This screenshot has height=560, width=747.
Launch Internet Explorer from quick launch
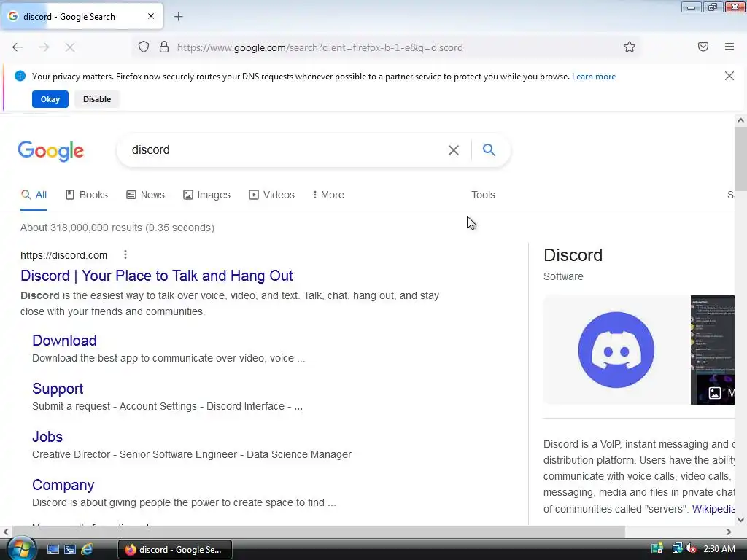tap(87, 550)
